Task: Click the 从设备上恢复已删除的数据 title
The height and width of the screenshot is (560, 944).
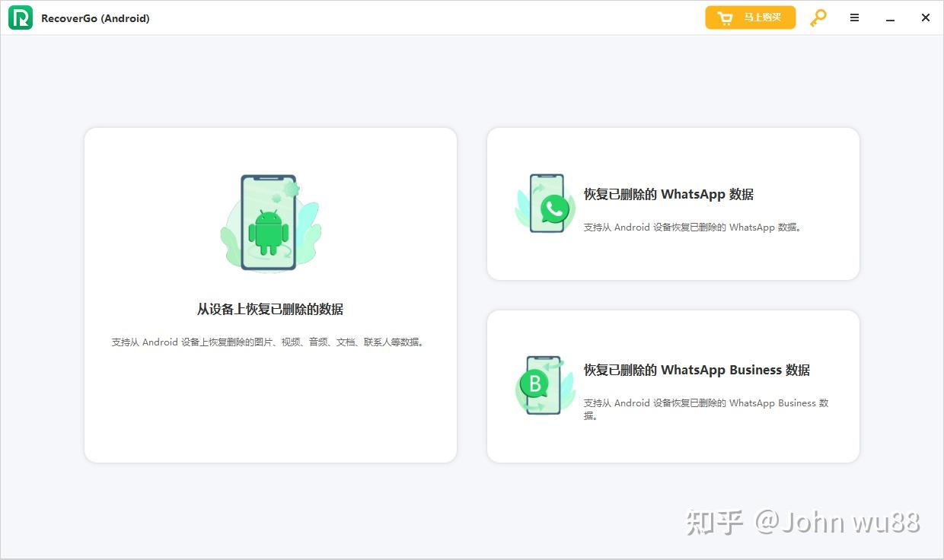Action: pyautogui.click(x=270, y=309)
